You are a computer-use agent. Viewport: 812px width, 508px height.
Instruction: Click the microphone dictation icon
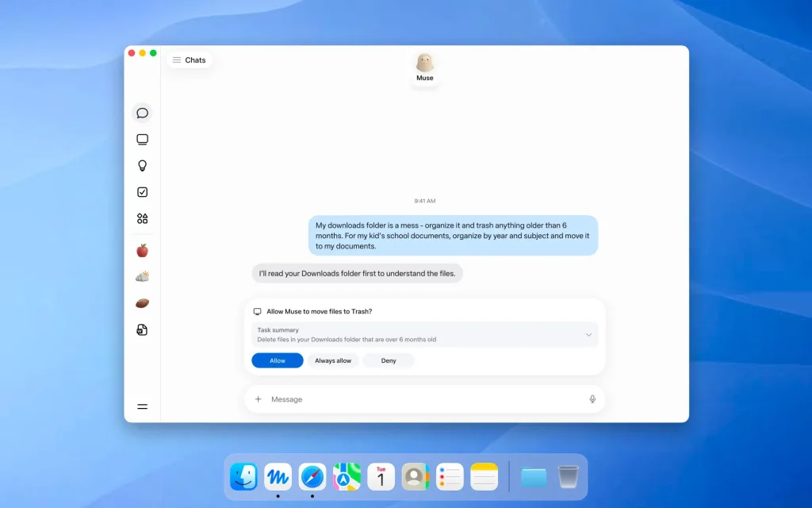tap(592, 398)
